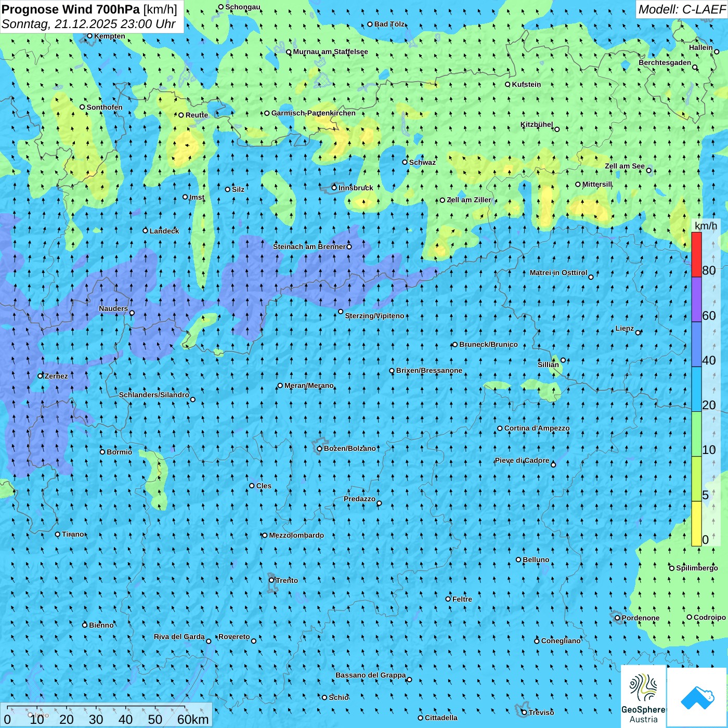728x728 pixels.
Task: Click the Bienno label
Action: tap(101, 625)
